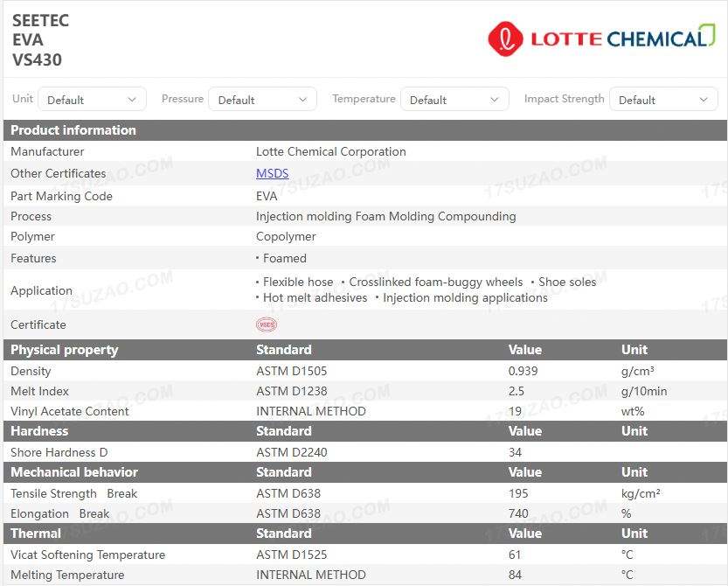Image resolution: width=728 pixels, height=586 pixels.
Task: Click the 'ASTM D1505' standard cell
Action: click(x=292, y=372)
